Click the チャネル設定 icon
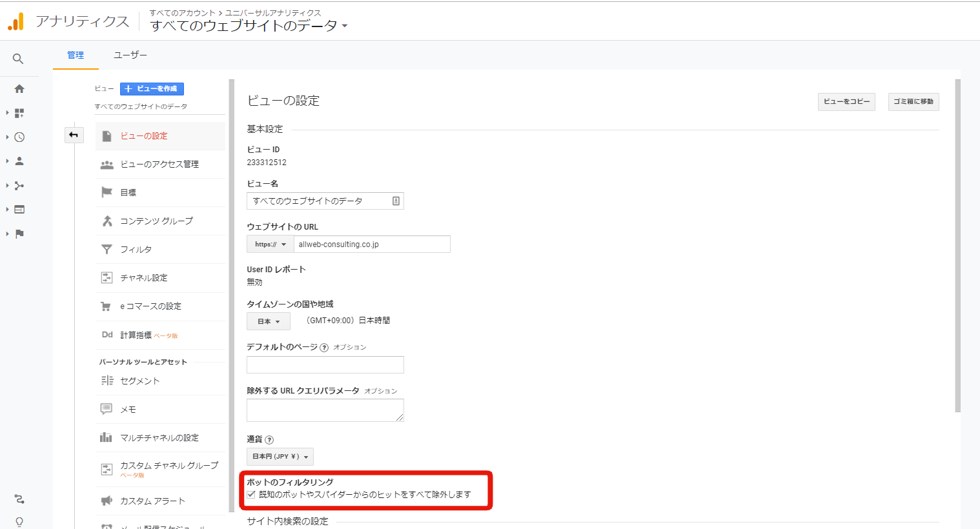980x529 pixels. pos(107,277)
